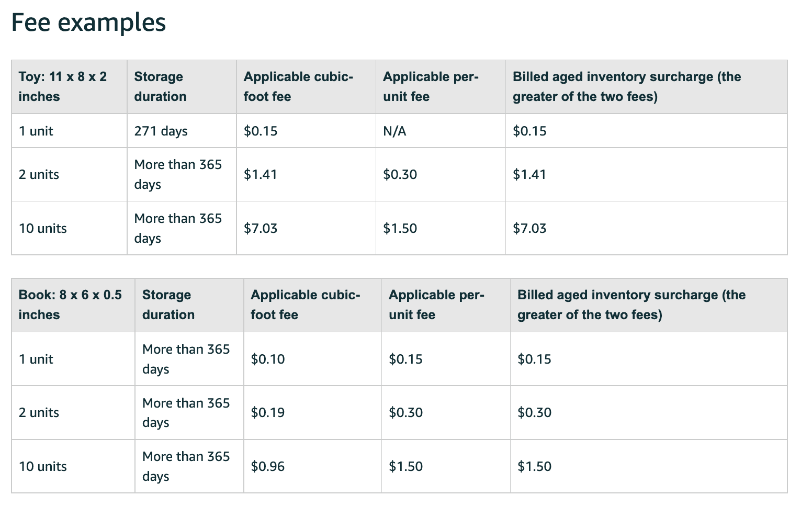The width and height of the screenshot is (812, 518).
Task: Select the "Book: 8 x 6 x 0.5 inches" header cell
Action: tap(70, 305)
